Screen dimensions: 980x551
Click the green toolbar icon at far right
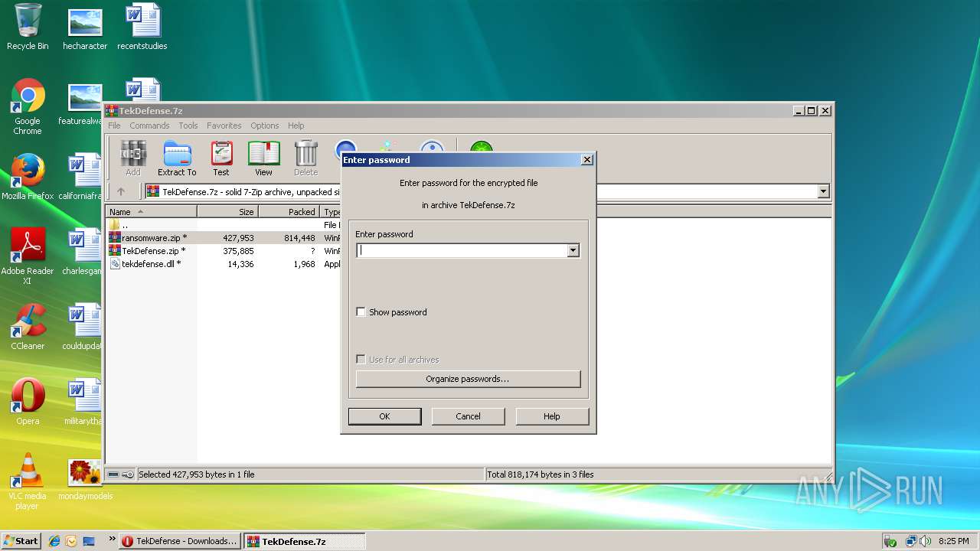point(481,148)
